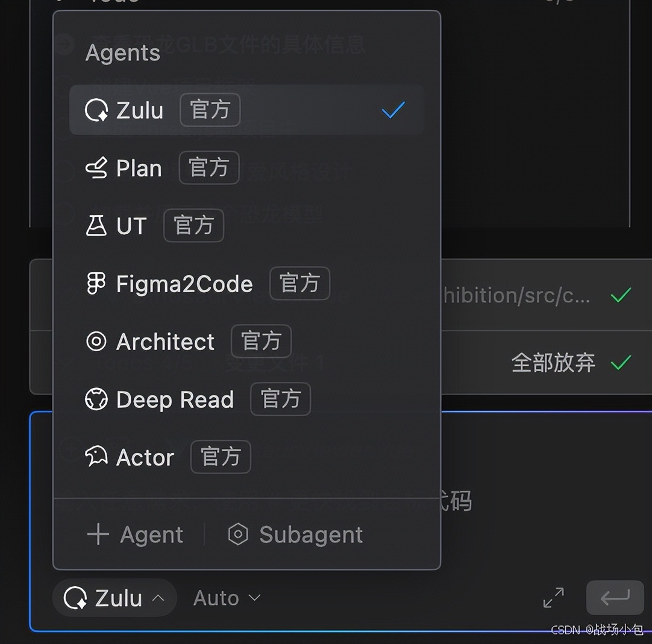
Task: Click the Architect target icon
Action: pos(96,342)
